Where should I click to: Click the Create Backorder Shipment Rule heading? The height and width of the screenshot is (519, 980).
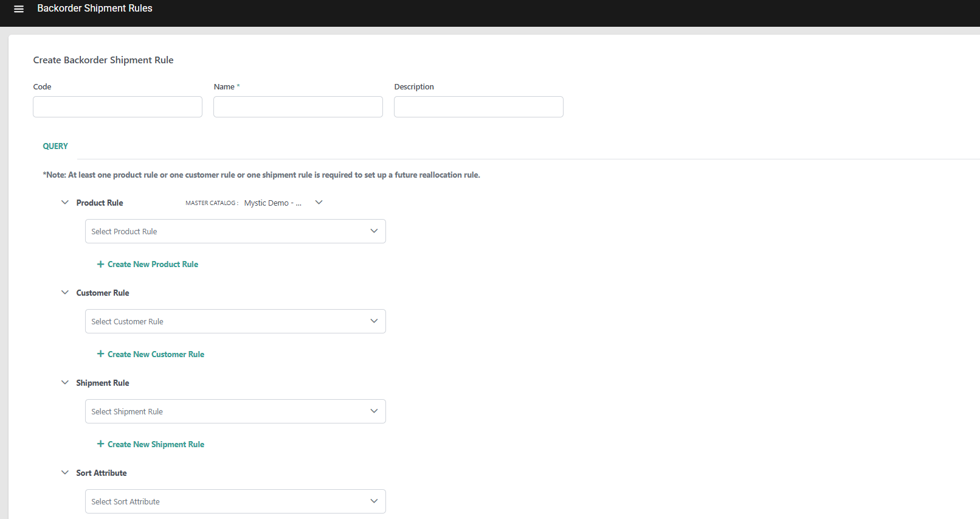[x=103, y=60]
